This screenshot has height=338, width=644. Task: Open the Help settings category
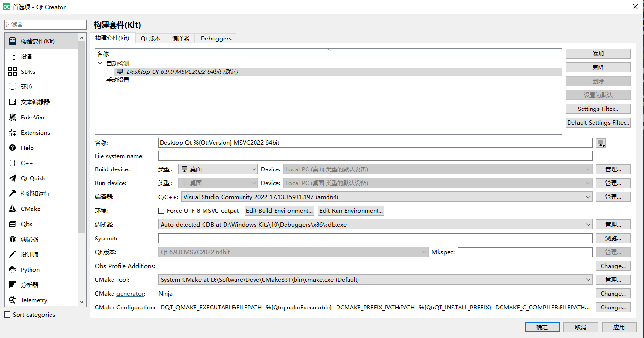(x=41, y=148)
